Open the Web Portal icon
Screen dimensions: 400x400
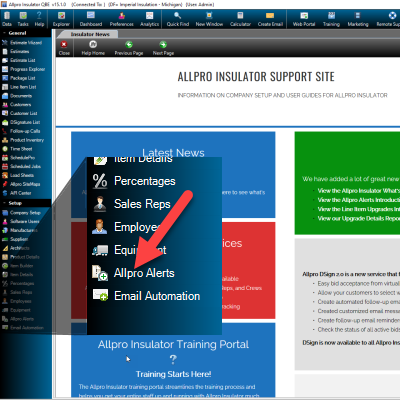304,19
